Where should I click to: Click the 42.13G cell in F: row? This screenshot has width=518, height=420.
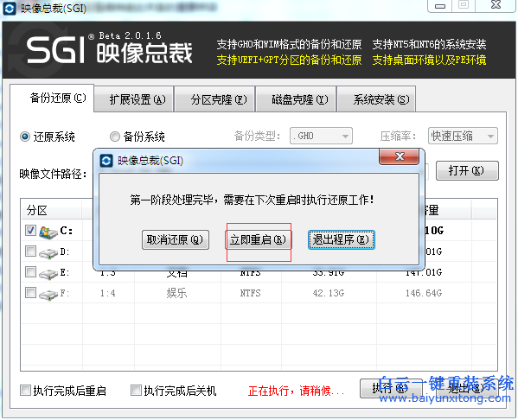click(329, 293)
